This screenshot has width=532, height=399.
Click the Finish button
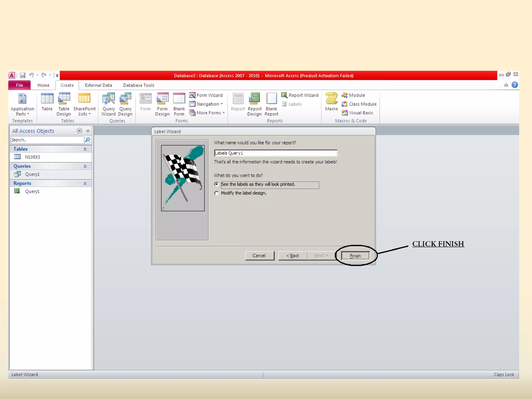coord(355,256)
